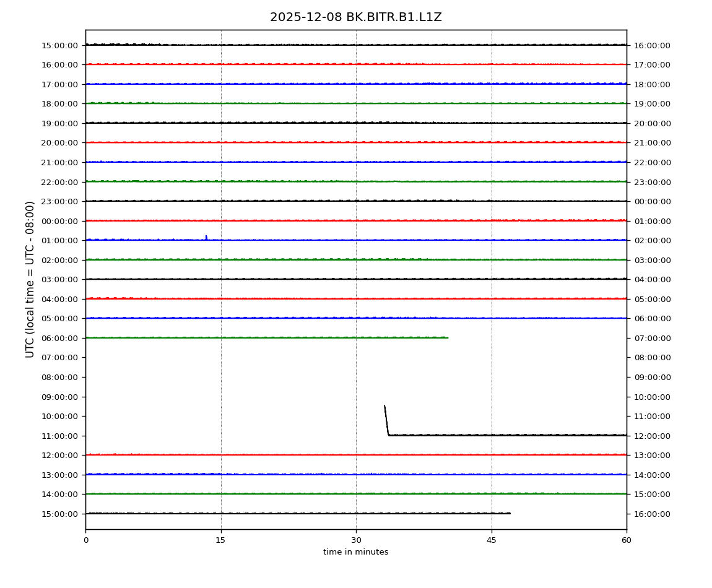
Task: Click the left-axis "04:00:00" time label
Action: coord(59,299)
